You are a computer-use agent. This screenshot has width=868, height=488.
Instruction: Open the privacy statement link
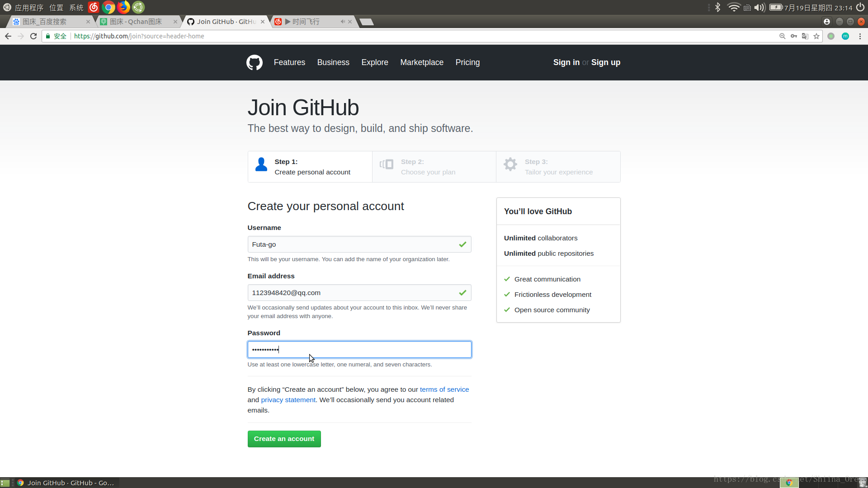(288, 400)
